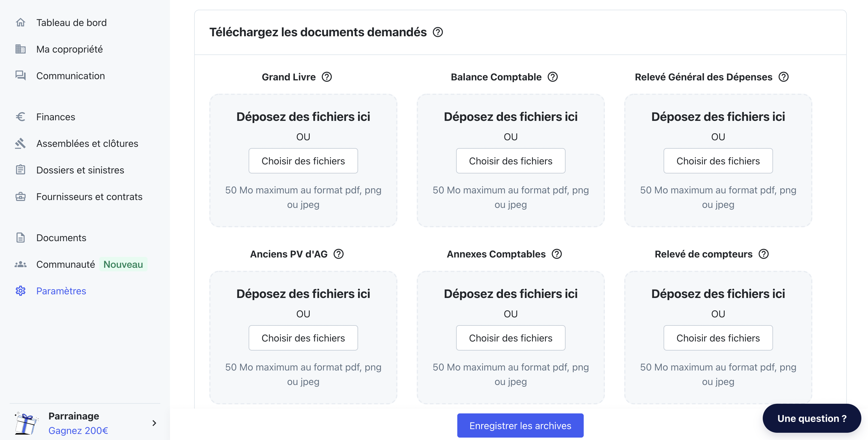Click the Parrainage title text
The image size is (868, 440).
[x=74, y=416]
